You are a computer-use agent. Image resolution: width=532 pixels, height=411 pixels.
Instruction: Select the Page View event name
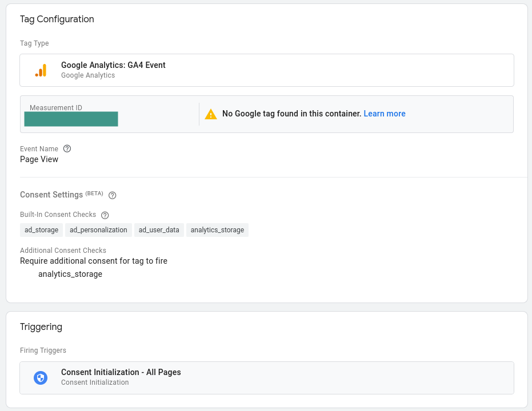pyautogui.click(x=39, y=159)
